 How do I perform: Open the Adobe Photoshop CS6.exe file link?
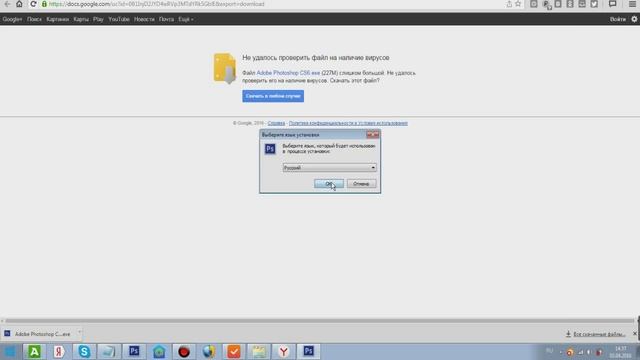click(x=288, y=73)
